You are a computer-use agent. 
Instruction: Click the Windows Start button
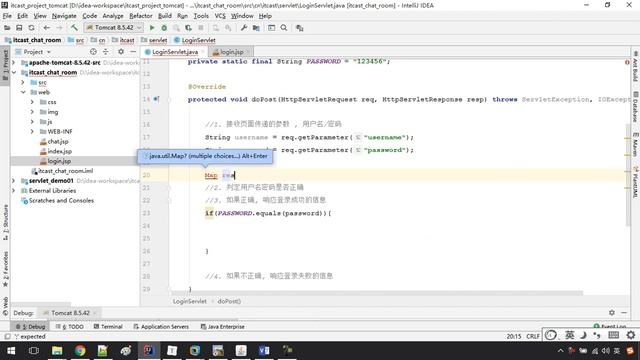pyautogui.click(x=11, y=351)
